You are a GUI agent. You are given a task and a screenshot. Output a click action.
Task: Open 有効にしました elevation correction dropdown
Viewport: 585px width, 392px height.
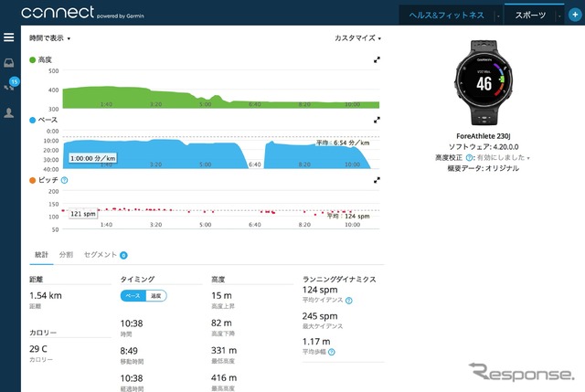504,158
